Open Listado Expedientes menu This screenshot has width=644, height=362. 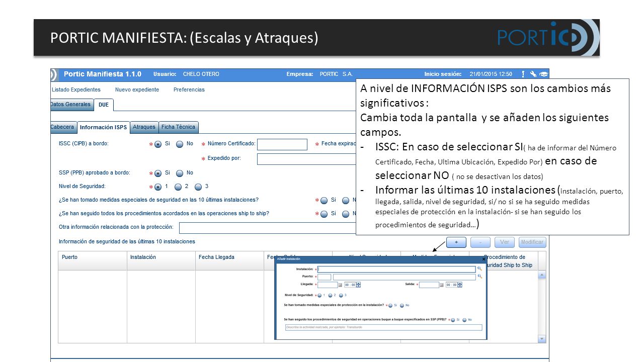pos(76,89)
